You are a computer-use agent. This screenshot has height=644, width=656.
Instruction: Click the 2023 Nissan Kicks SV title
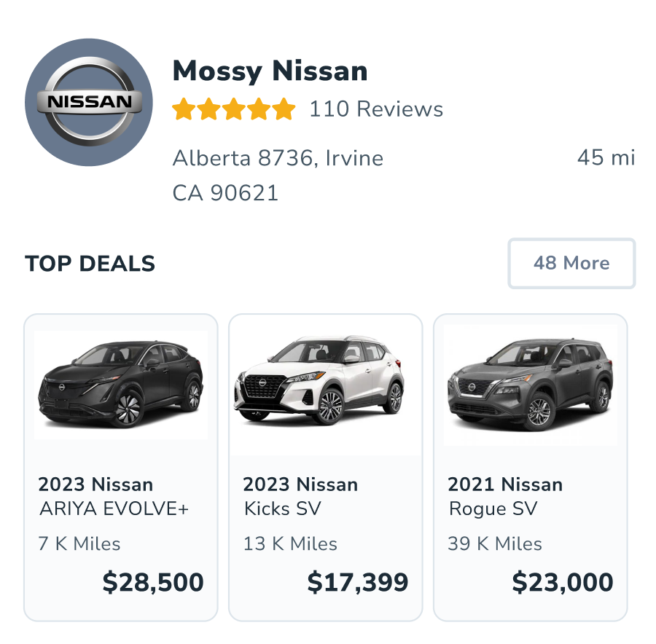tap(300, 496)
